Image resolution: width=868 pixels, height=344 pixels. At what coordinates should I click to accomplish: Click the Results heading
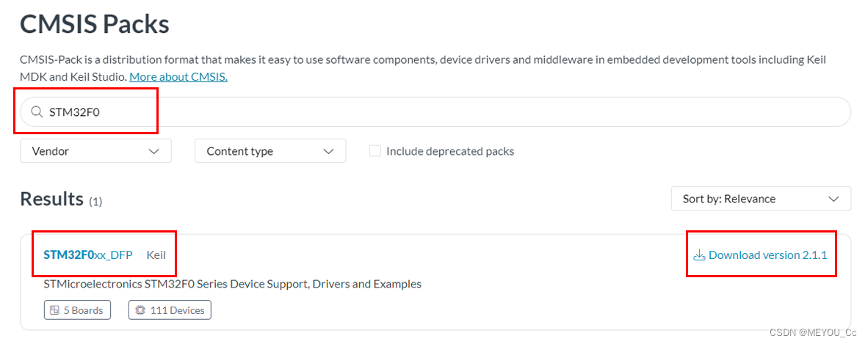click(51, 199)
